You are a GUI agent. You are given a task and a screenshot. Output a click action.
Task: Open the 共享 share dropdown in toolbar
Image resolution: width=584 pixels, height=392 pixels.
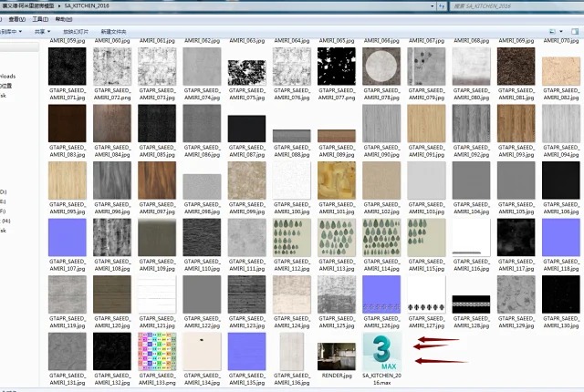[x=41, y=31]
